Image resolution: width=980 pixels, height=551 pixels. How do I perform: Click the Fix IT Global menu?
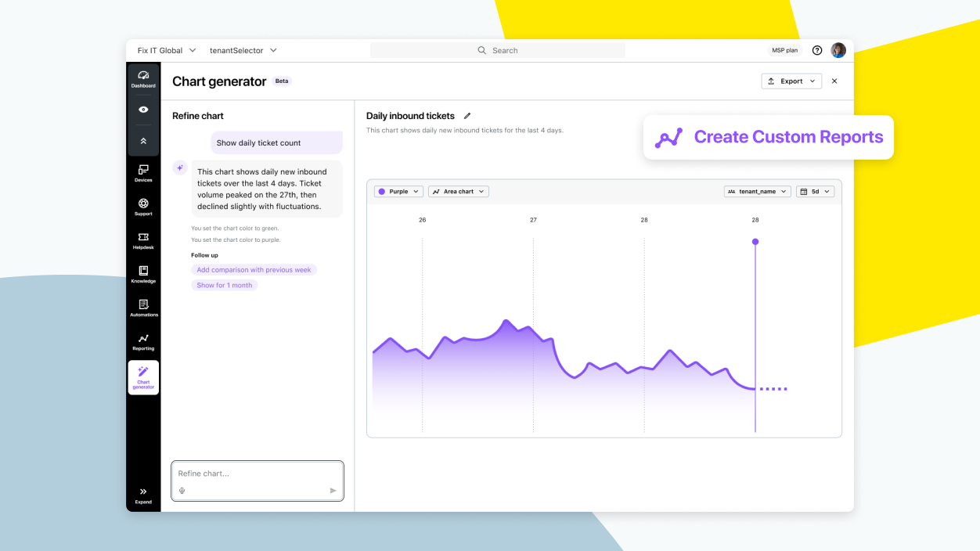(x=166, y=49)
